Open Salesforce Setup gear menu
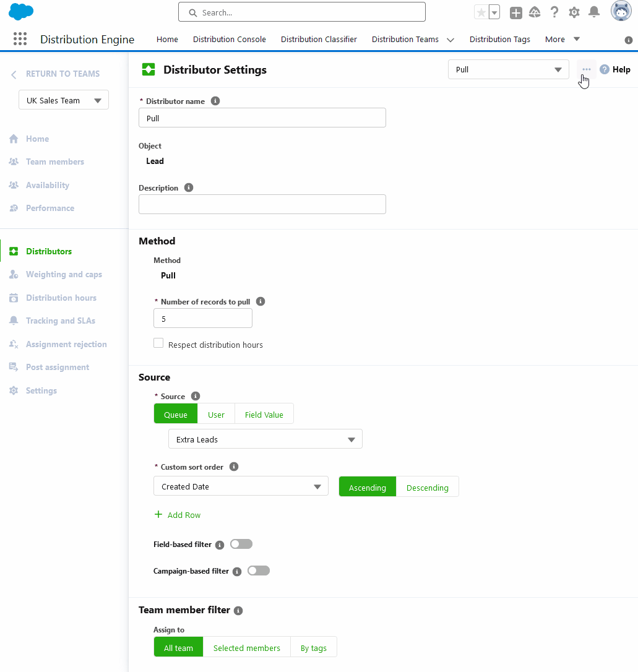 tap(574, 12)
